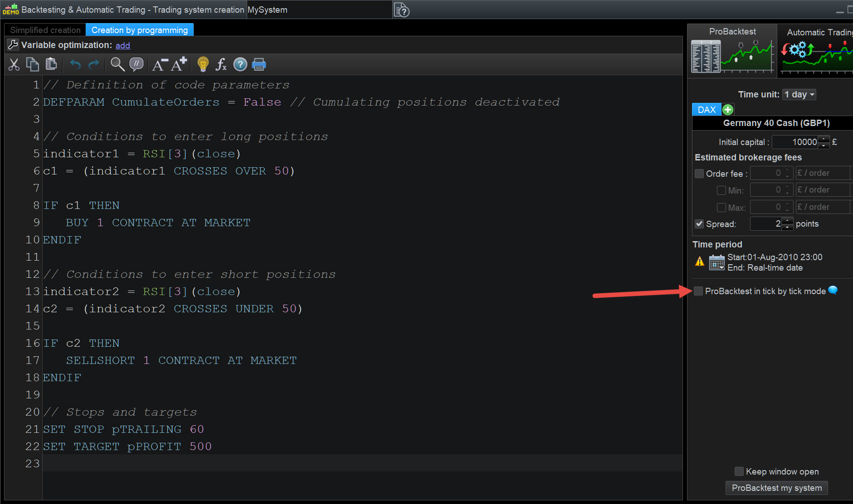Open the time period calendar selector
Viewport: 853px width, 504px height.
(x=717, y=262)
